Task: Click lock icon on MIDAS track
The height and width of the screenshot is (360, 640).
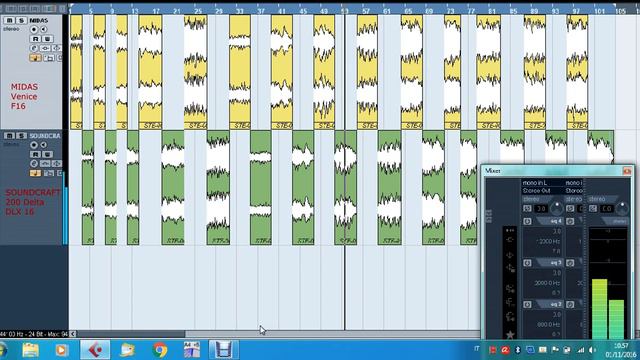Action: tap(49, 58)
